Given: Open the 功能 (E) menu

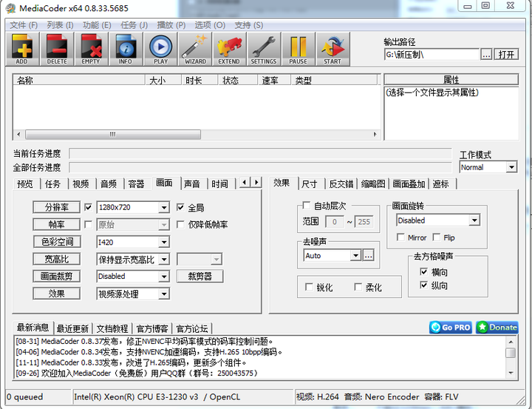Looking at the screenshot, I should (x=97, y=25).
